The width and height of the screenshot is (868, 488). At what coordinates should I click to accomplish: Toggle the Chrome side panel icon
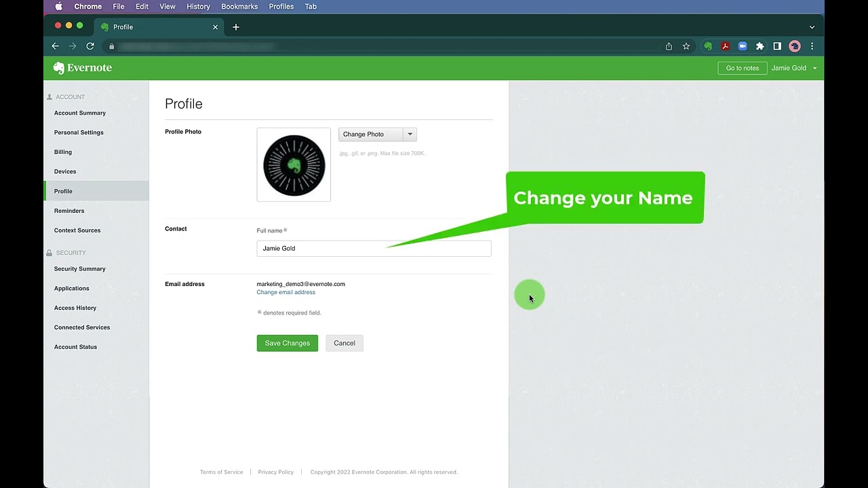(777, 46)
